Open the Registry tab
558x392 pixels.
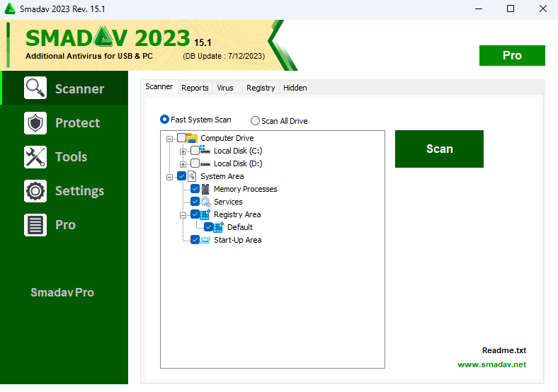[261, 88]
